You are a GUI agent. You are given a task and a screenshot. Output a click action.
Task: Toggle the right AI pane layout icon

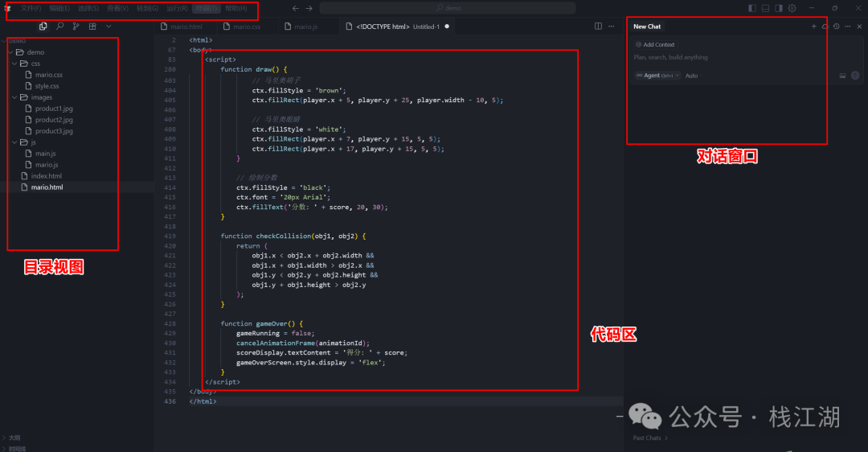point(778,8)
